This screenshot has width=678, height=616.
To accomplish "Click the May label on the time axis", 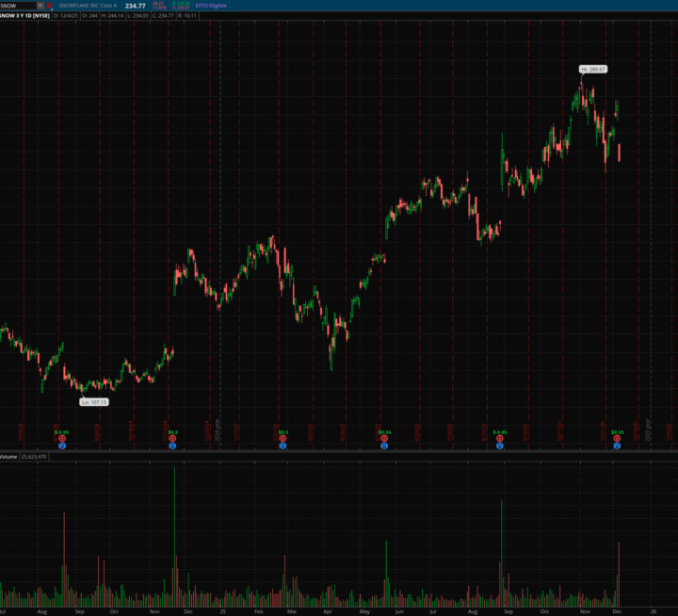I will [x=364, y=611].
